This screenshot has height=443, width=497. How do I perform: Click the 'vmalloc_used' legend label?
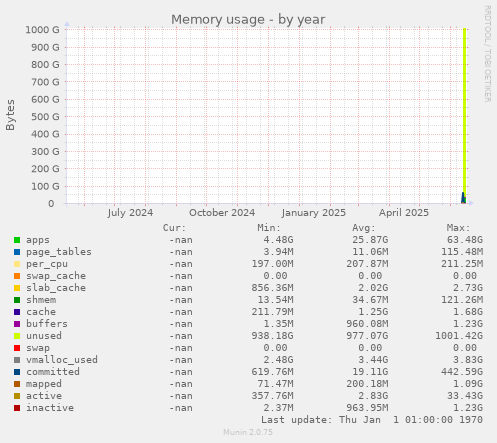click(62, 360)
